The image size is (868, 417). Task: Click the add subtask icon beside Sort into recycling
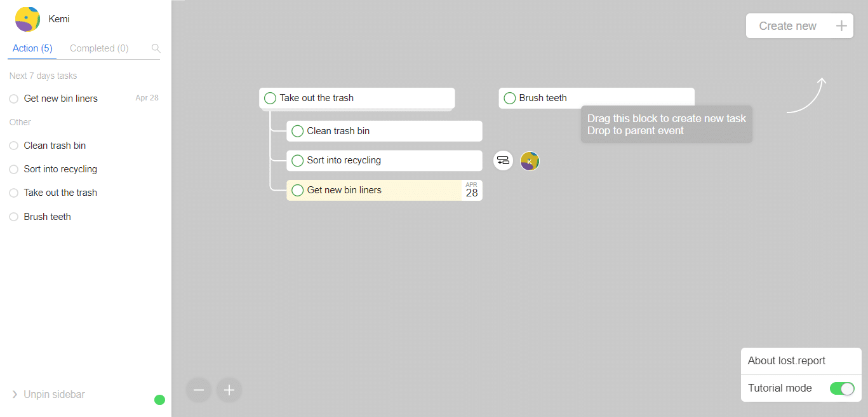503,161
